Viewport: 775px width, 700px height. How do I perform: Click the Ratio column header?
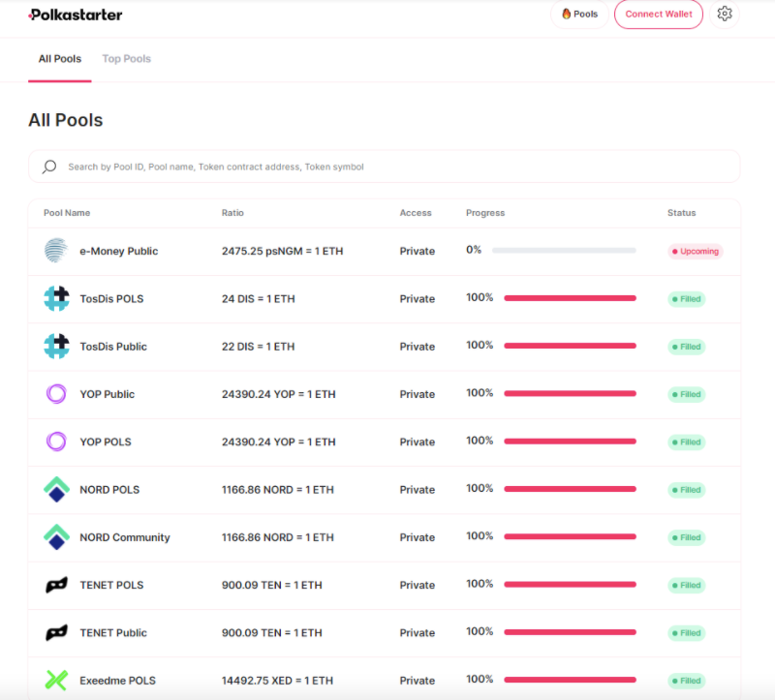(x=232, y=213)
